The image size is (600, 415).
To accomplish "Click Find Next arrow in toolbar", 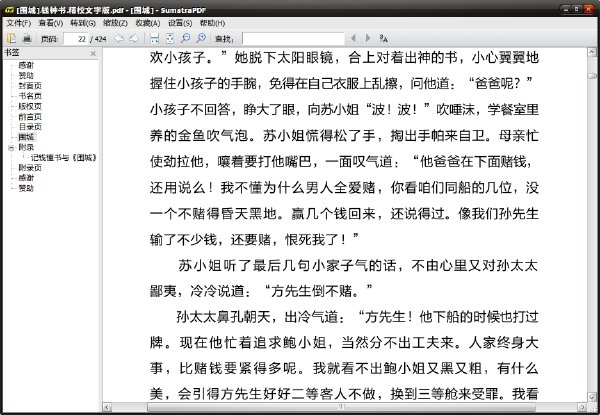I will (368, 38).
